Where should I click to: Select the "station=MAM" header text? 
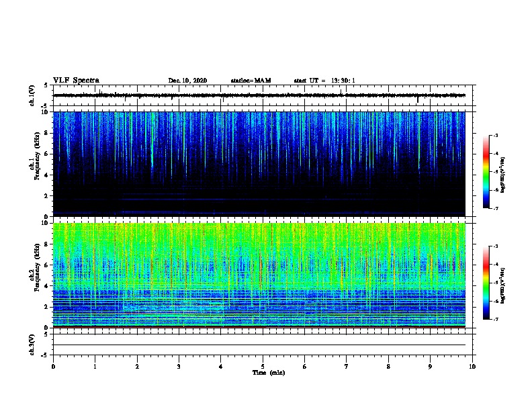pyautogui.click(x=251, y=81)
